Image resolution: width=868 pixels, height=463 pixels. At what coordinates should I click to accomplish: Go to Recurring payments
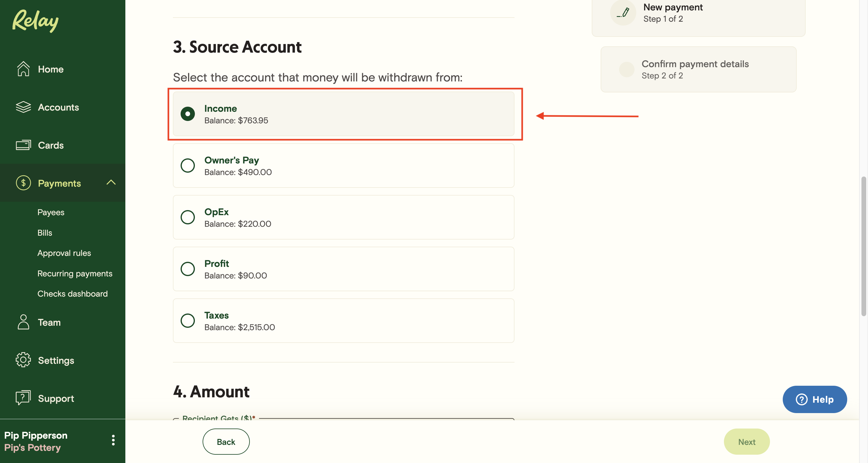click(75, 273)
